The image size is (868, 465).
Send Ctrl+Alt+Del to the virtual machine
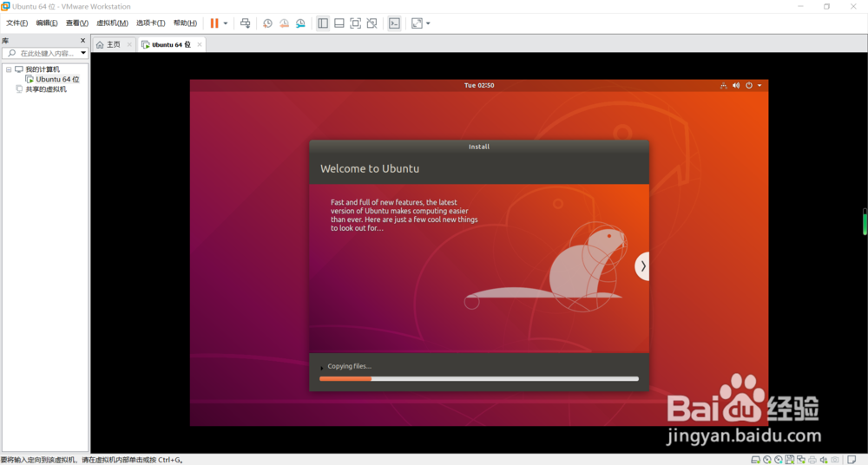tap(246, 23)
